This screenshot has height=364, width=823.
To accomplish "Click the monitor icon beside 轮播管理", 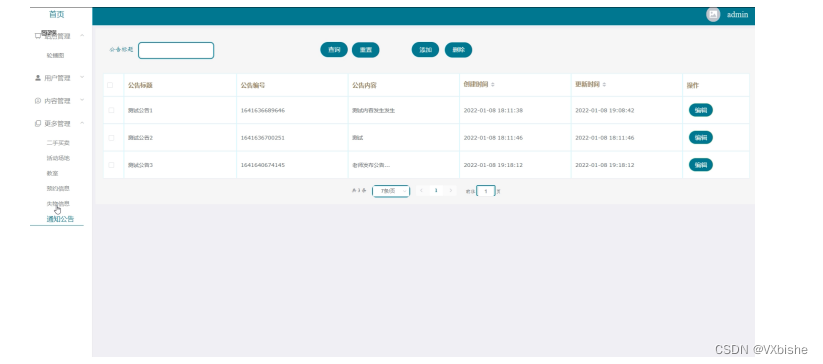I will 38,36.
